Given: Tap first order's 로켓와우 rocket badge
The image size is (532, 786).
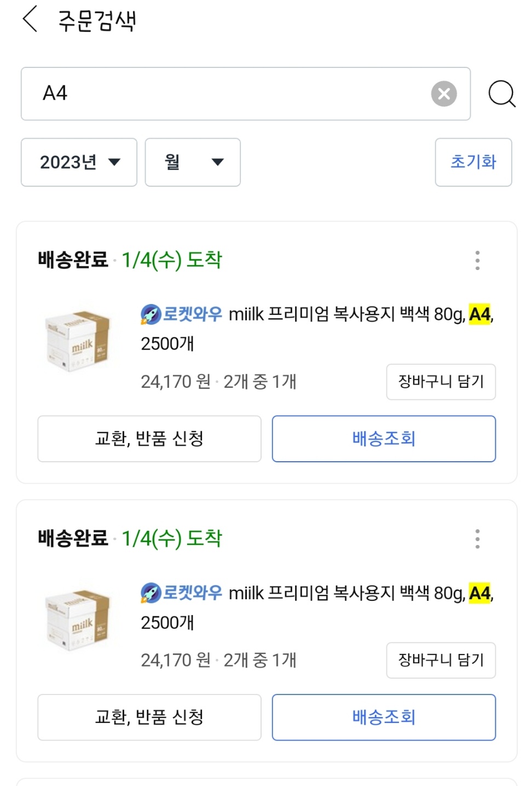Looking at the screenshot, I should click(x=182, y=314).
